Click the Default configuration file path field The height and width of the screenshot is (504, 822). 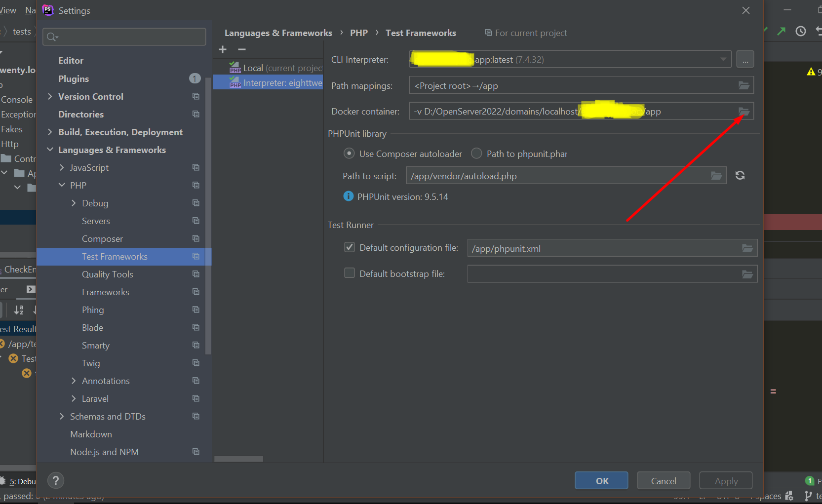click(612, 248)
